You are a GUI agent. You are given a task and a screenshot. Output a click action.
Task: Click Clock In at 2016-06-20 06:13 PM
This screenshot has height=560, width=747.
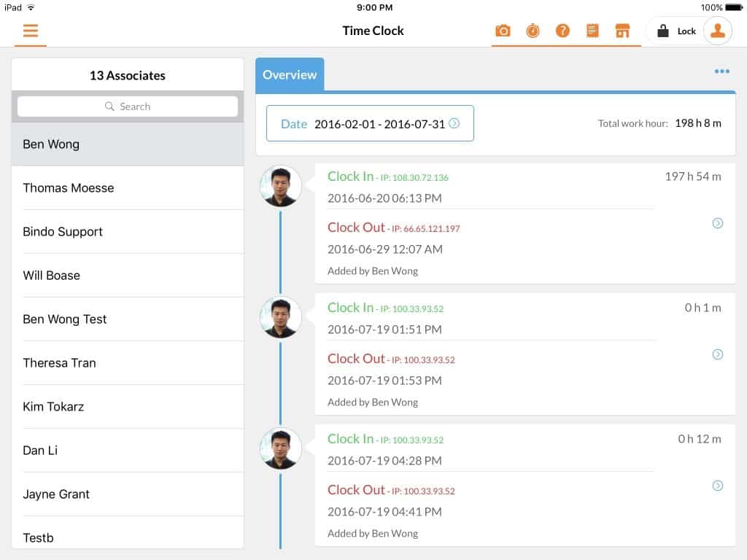click(x=350, y=176)
